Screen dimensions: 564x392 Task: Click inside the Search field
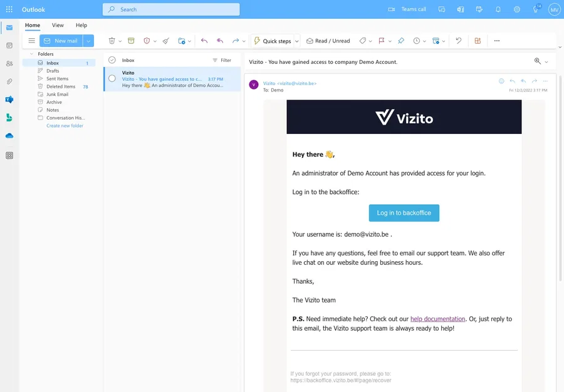[169, 9]
